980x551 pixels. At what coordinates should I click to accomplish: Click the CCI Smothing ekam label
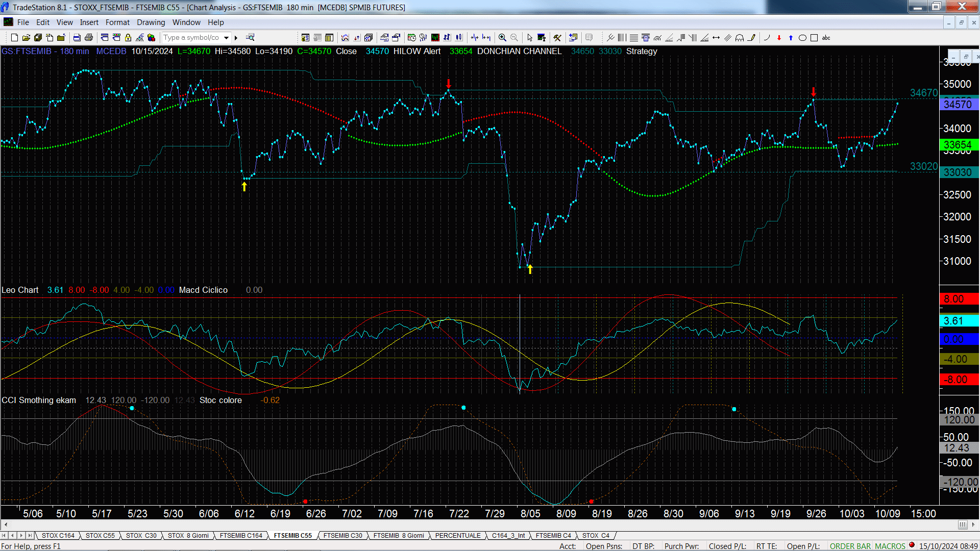click(39, 400)
